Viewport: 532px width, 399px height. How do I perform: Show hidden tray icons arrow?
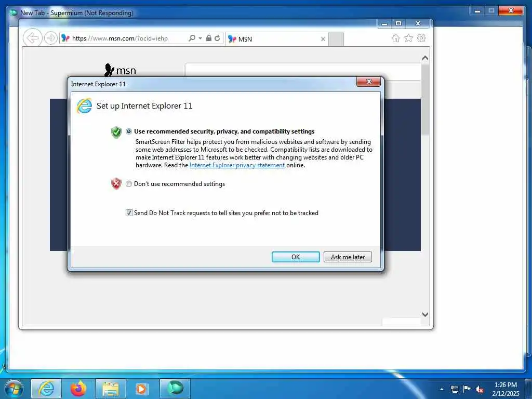[442, 389]
